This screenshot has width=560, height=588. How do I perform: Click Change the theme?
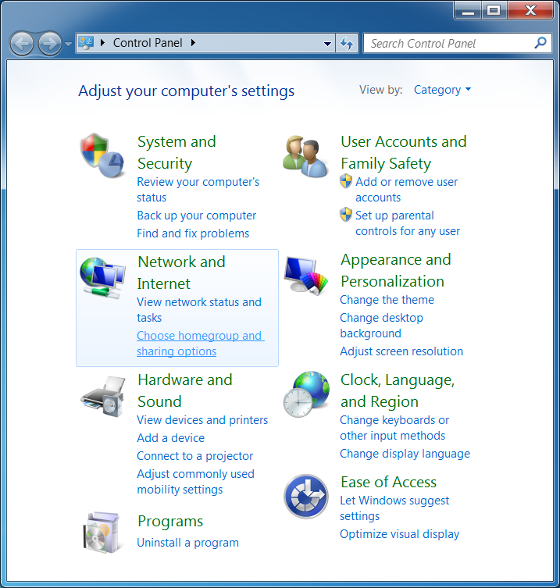point(387,300)
